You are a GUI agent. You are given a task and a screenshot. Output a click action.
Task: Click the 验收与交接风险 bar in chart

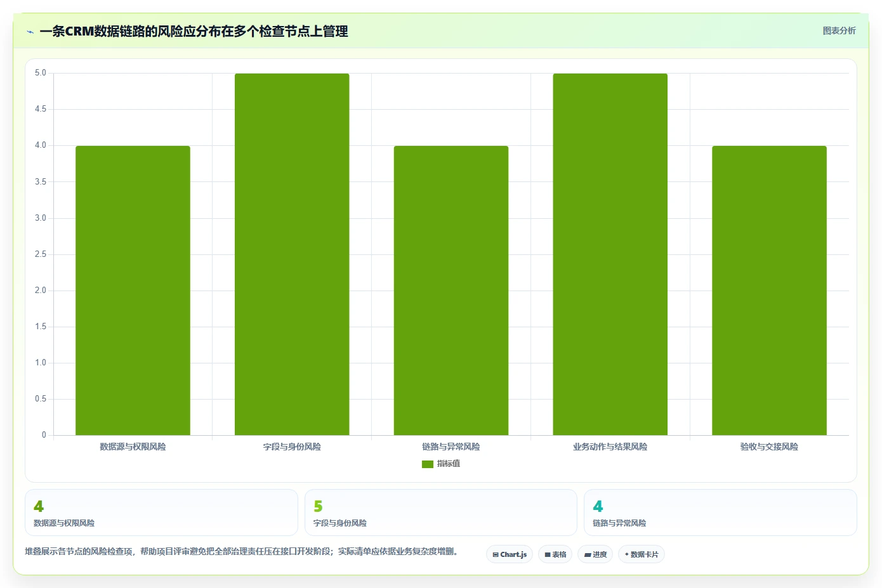tap(769, 291)
